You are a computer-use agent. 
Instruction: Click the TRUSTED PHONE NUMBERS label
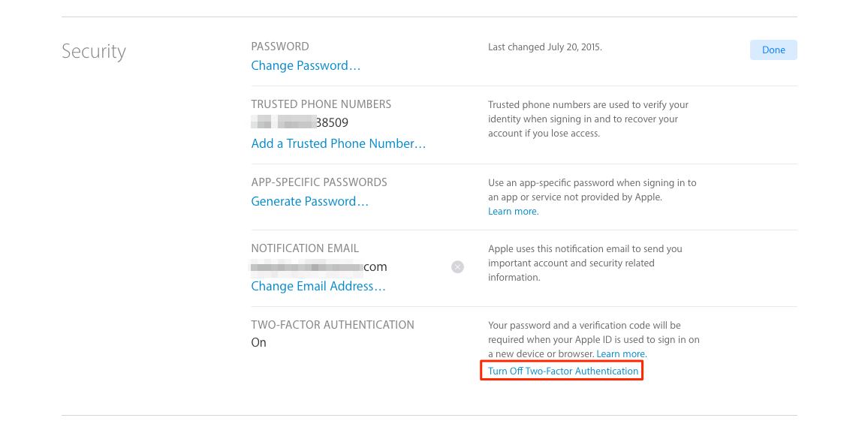[x=321, y=104]
